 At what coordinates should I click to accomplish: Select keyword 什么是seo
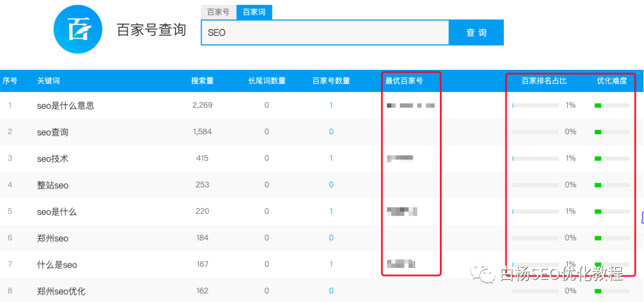tap(57, 265)
